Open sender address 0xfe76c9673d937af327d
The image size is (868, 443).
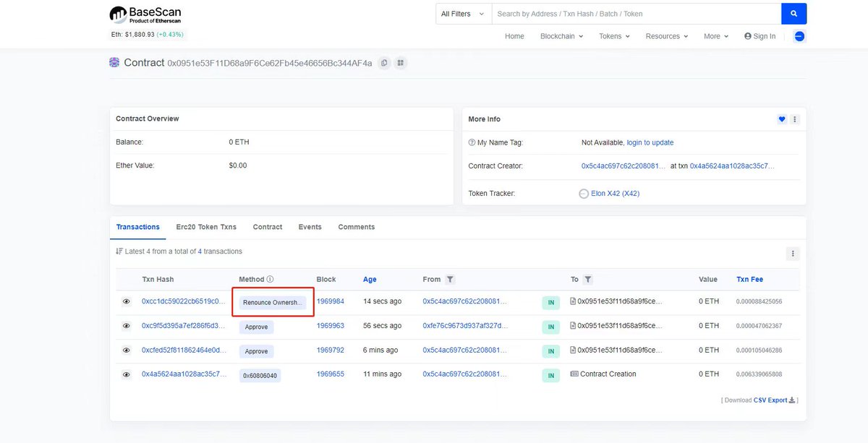click(x=464, y=326)
